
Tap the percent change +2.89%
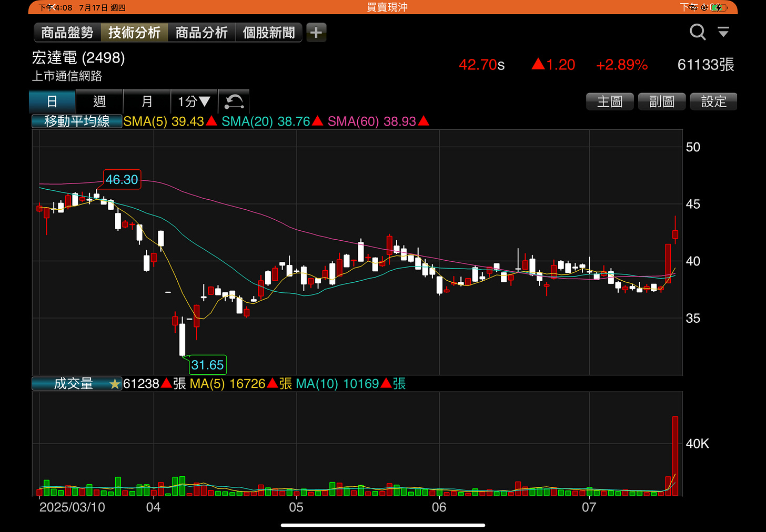pyautogui.click(x=622, y=65)
